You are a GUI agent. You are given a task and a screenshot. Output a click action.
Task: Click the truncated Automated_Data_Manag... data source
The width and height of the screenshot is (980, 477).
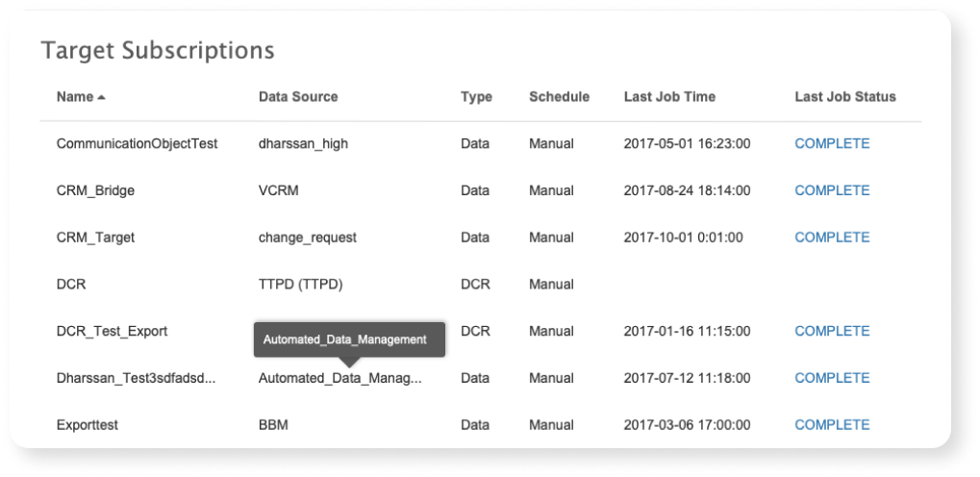point(339,378)
